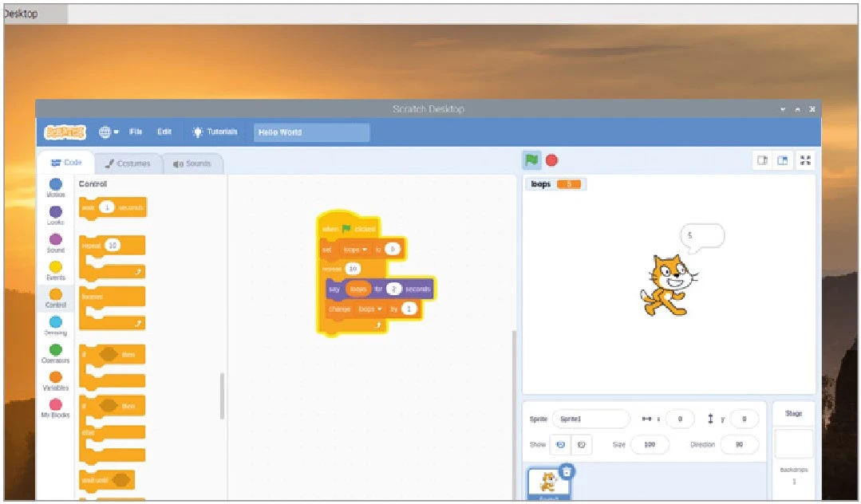
Task: Edit the sprite y position field
Action: pos(744,419)
